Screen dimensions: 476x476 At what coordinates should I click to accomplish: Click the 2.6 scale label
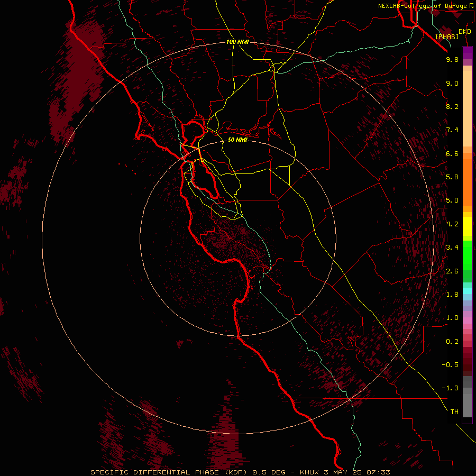coord(452,271)
